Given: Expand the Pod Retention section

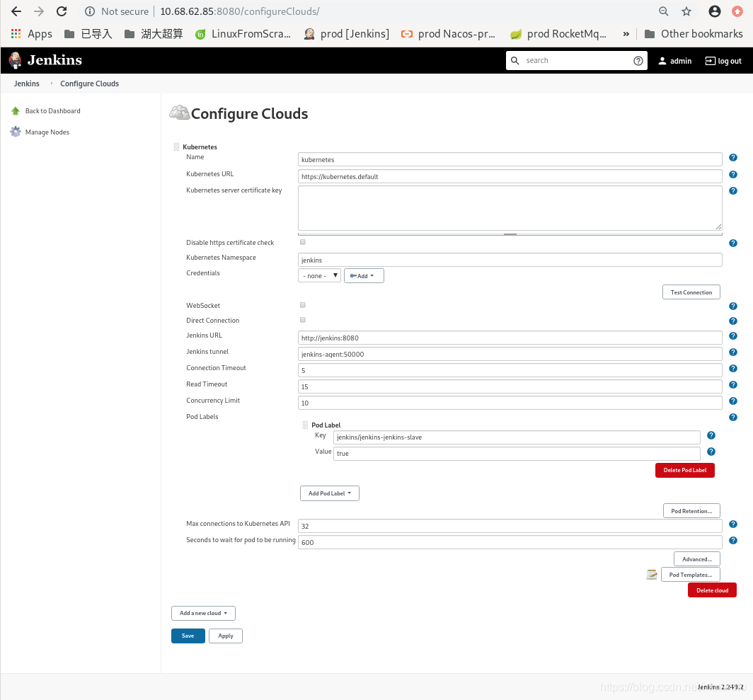Looking at the screenshot, I should pos(691,511).
